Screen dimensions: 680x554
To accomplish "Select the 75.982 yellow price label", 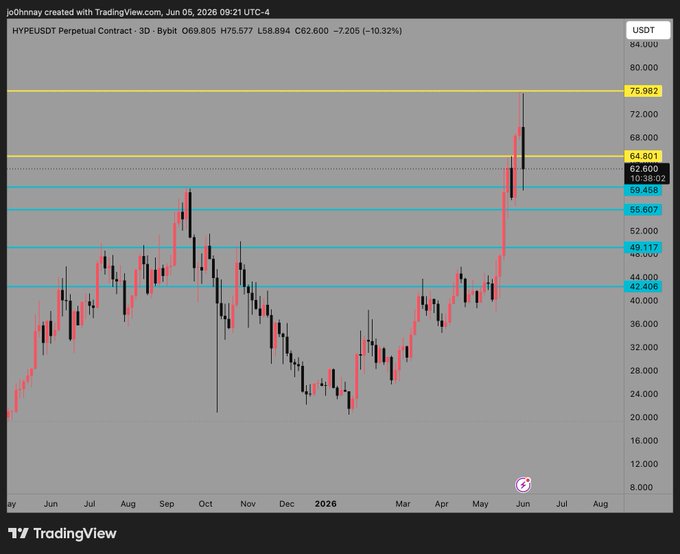I will click(643, 91).
